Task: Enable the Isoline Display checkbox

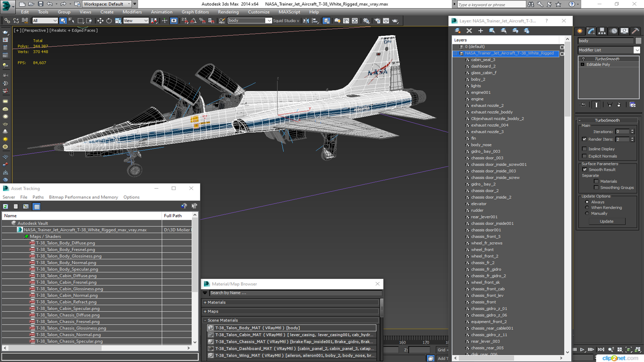Action: (584, 149)
